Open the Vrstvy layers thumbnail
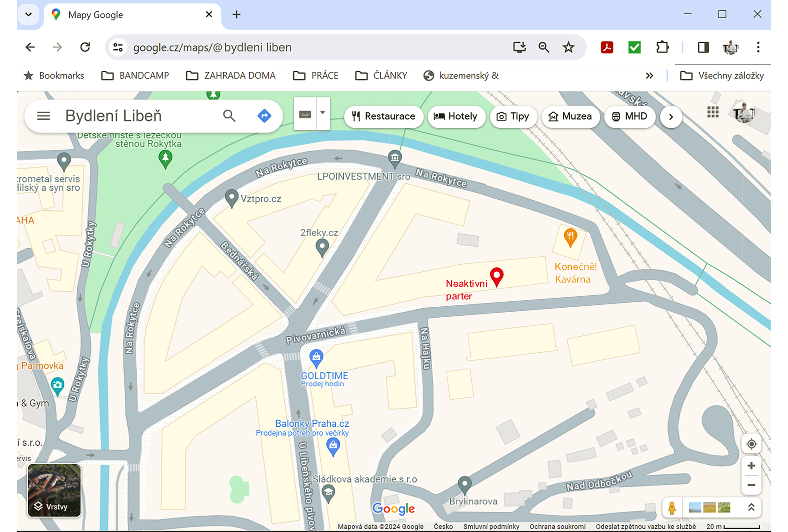Image resolution: width=788 pixels, height=532 pixels. (x=54, y=491)
